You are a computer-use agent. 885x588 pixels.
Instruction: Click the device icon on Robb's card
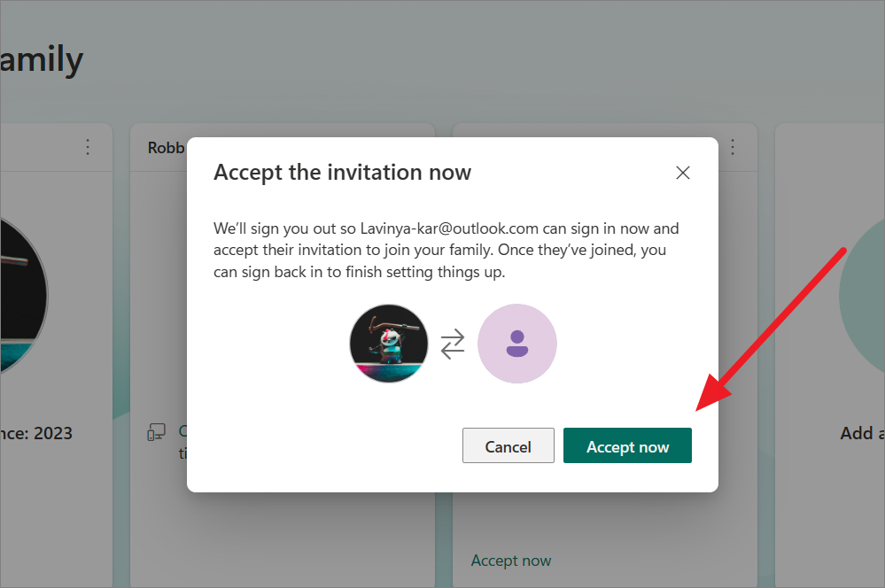[156, 433]
